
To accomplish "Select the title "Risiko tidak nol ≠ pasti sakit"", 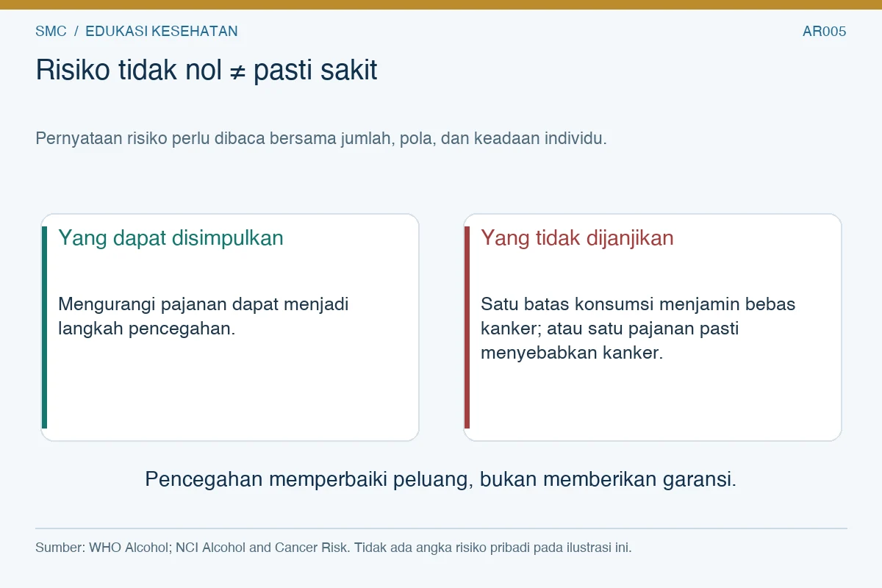I will 207,71.
